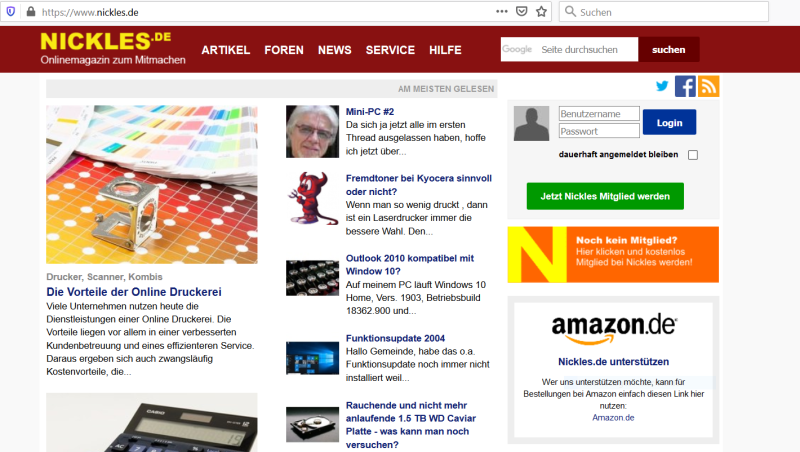Click the Benutzername input field

point(599,114)
